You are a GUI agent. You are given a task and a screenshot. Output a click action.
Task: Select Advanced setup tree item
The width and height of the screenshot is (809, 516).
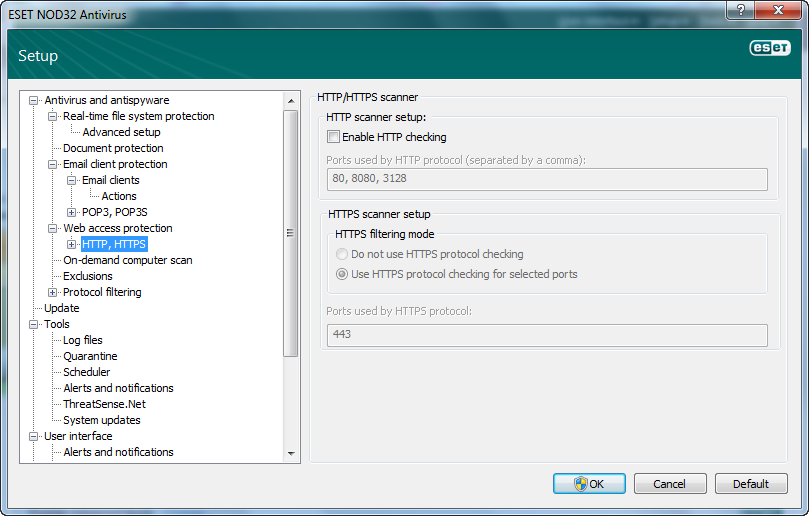[121, 132]
